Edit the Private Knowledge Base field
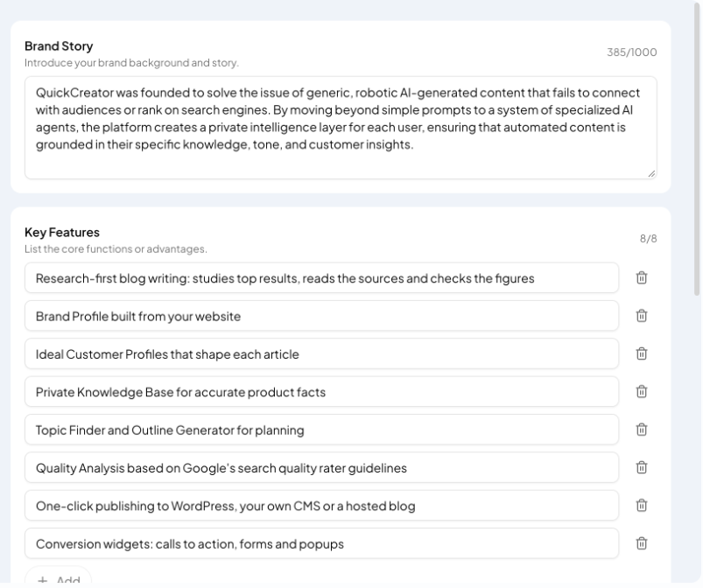The width and height of the screenshot is (703, 588). coord(322,392)
